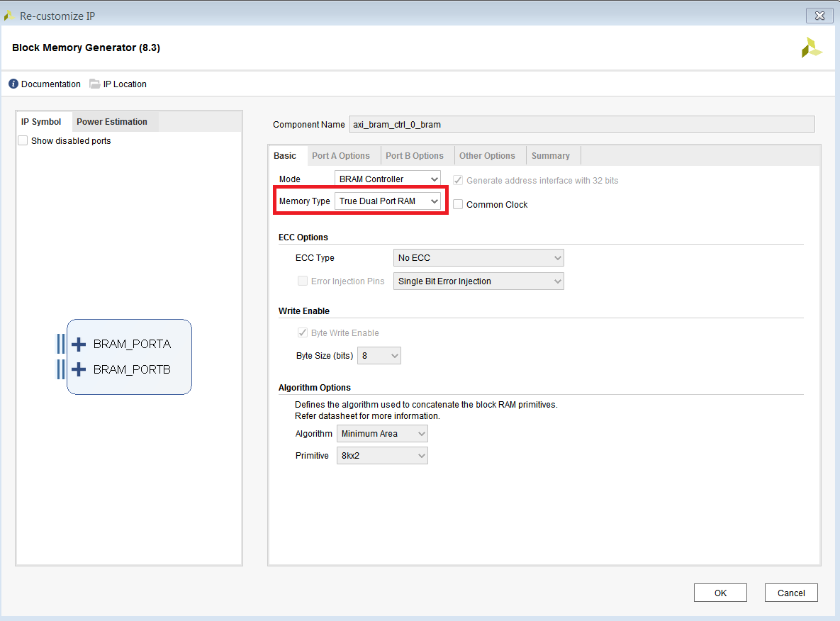Switch to the Summary tab
The width and height of the screenshot is (840, 621).
[x=551, y=156]
